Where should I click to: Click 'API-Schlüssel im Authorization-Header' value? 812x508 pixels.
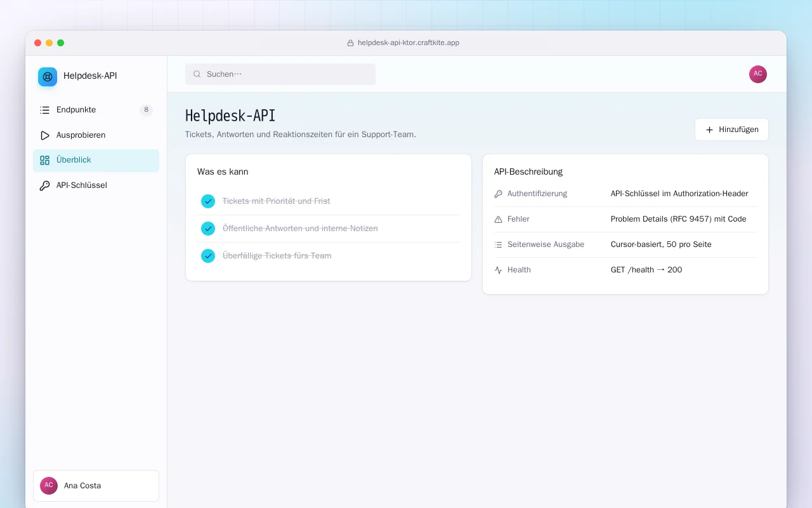pos(679,194)
